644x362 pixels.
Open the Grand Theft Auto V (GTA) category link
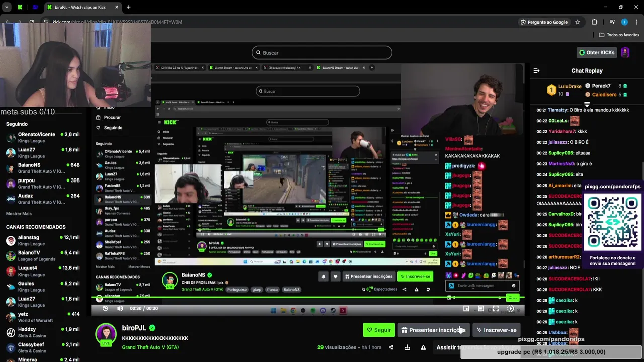point(150,347)
